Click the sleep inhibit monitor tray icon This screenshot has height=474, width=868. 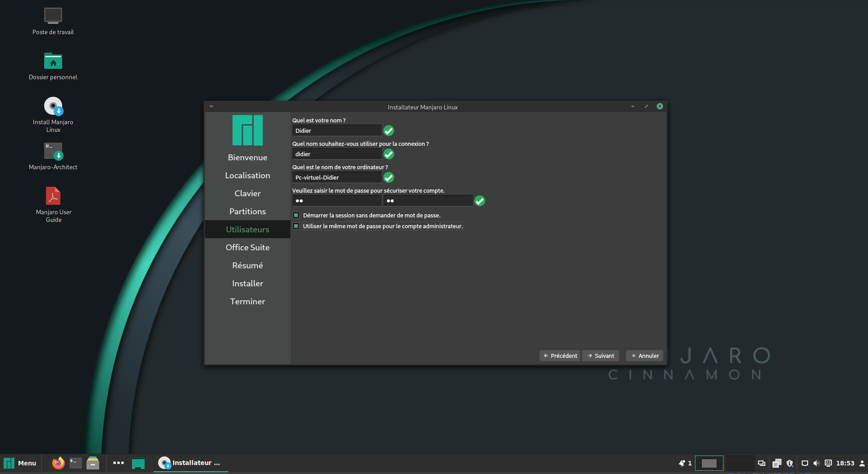tap(828, 463)
